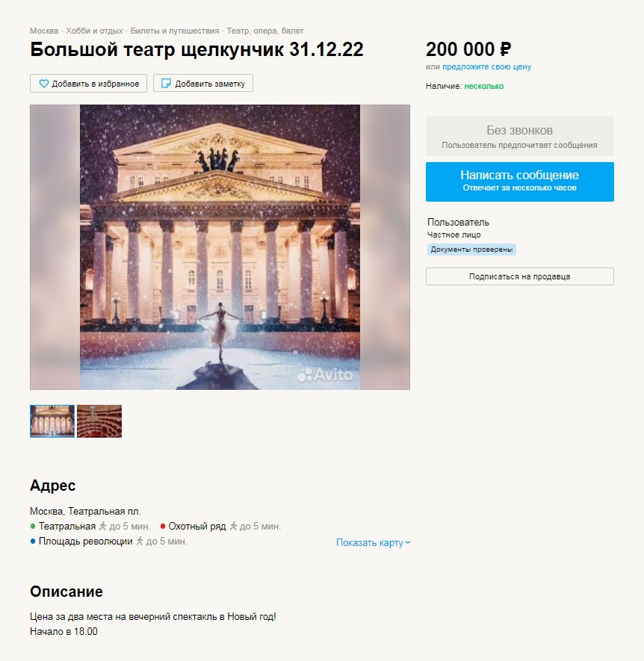The height and width of the screenshot is (661, 644).
Task: Select the theatre hall interior thumbnail
Action: pyautogui.click(x=99, y=421)
